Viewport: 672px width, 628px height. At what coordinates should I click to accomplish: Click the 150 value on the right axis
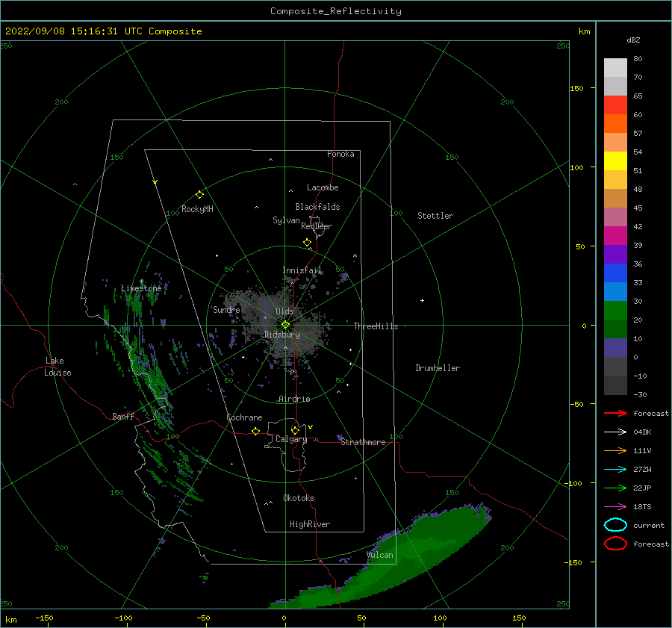click(577, 88)
